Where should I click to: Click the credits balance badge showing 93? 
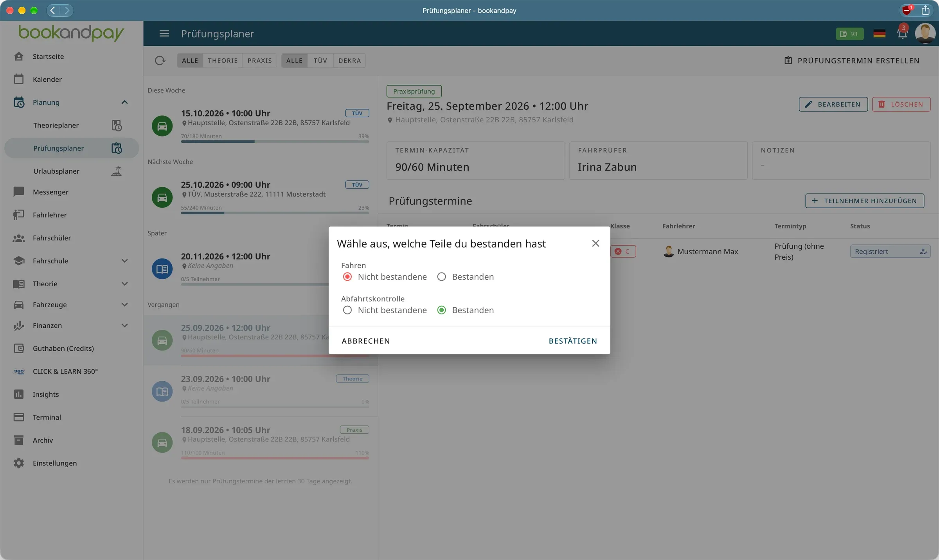click(849, 34)
